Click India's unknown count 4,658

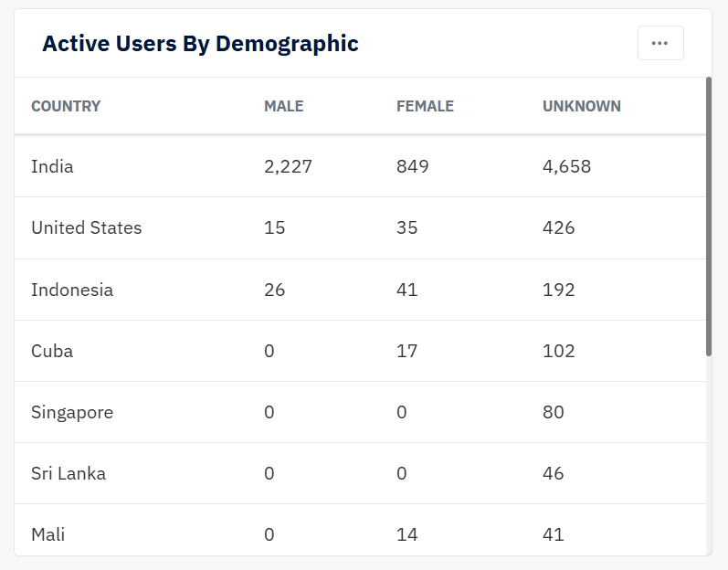click(566, 166)
